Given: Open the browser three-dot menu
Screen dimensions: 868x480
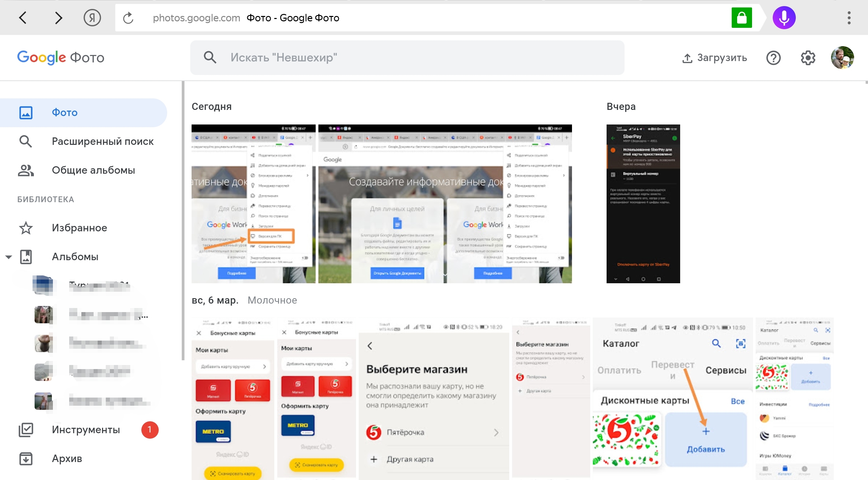Looking at the screenshot, I should (x=849, y=18).
